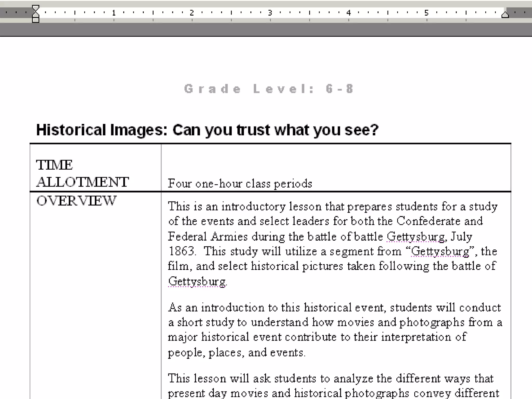The height and width of the screenshot is (399, 532).
Task: Click the hanging indent triangle on ruler
Action: pos(36,15)
